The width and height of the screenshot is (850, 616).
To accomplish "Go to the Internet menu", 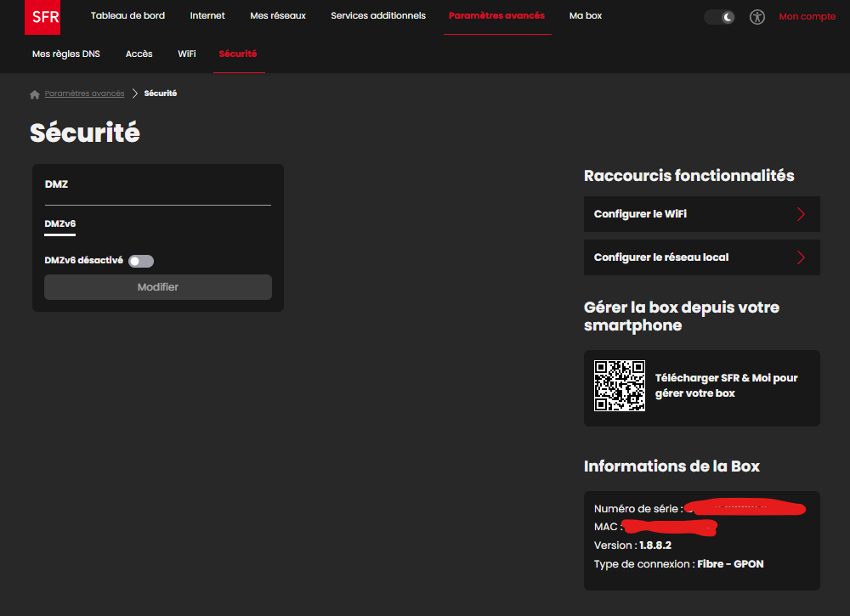I will click(x=207, y=16).
